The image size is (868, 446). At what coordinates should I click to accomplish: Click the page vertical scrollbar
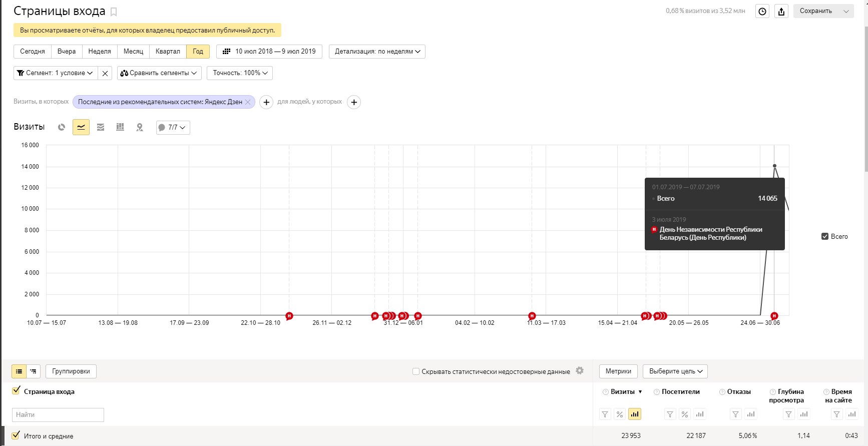(866, 100)
